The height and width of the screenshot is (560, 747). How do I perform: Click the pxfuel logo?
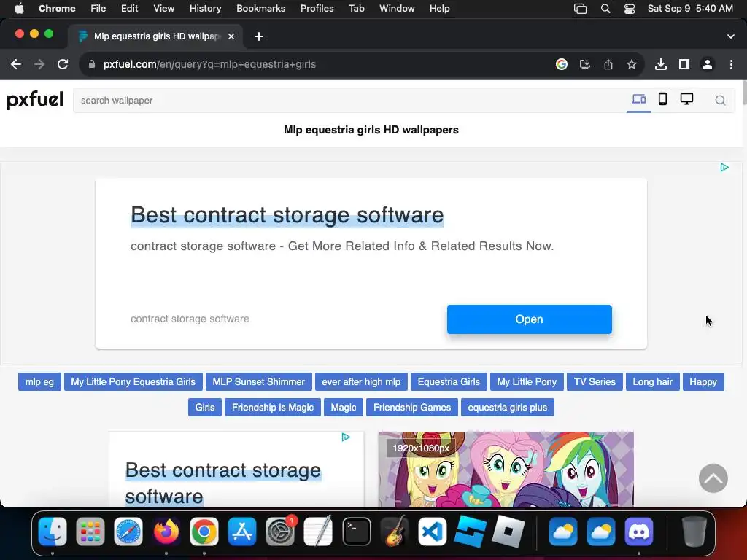[x=35, y=100]
